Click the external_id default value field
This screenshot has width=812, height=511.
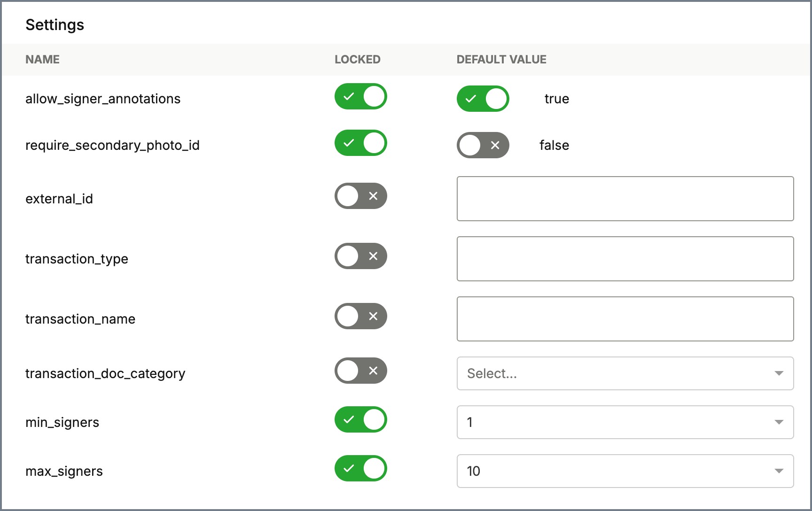point(625,199)
